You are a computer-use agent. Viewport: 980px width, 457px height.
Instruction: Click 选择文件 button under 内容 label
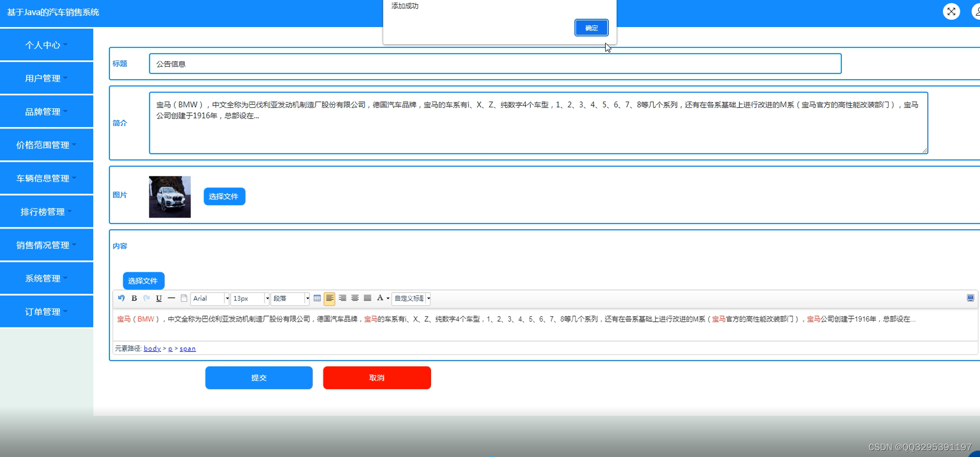[x=143, y=281]
